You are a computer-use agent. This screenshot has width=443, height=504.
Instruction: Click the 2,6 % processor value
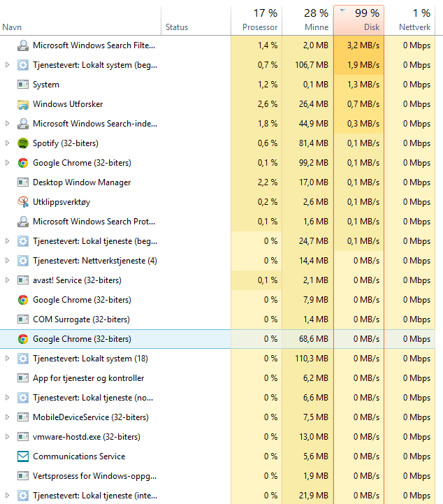point(268,104)
